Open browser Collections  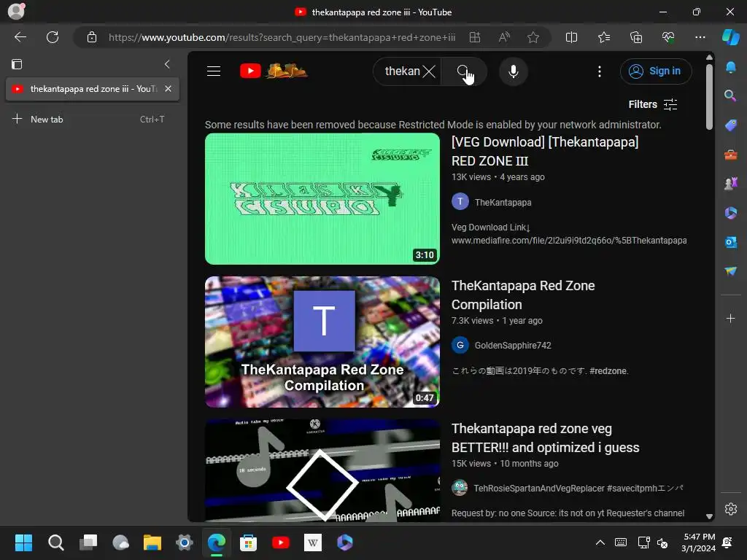tap(636, 37)
